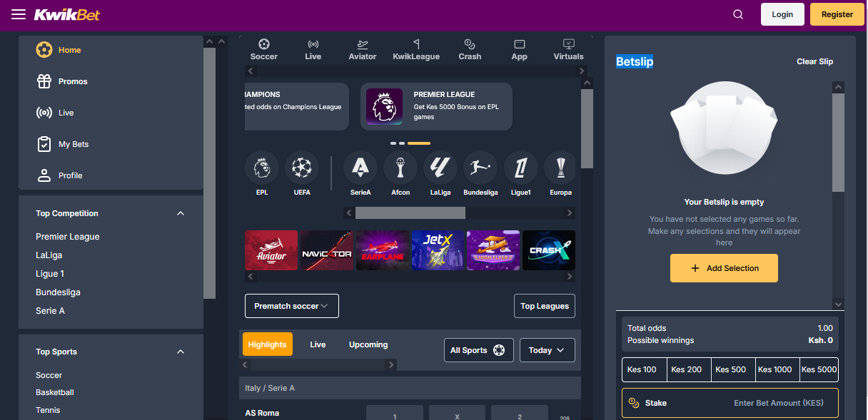Switch to the Live tab
This screenshot has height=420, width=868.
[318, 344]
